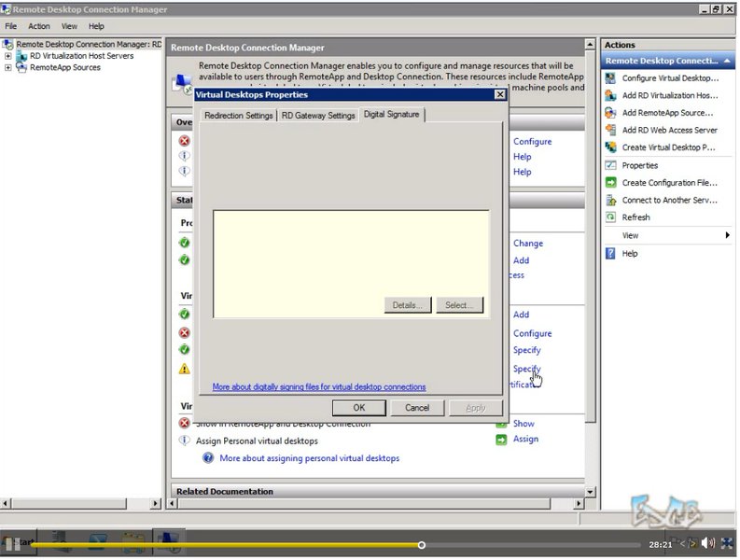740x560 pixels.
Task: Click the Details... button
Action: 408,306
